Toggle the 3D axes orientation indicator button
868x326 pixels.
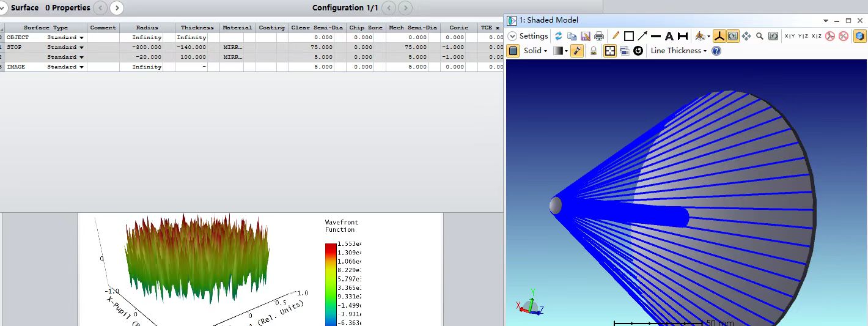[x=719, y=36]
